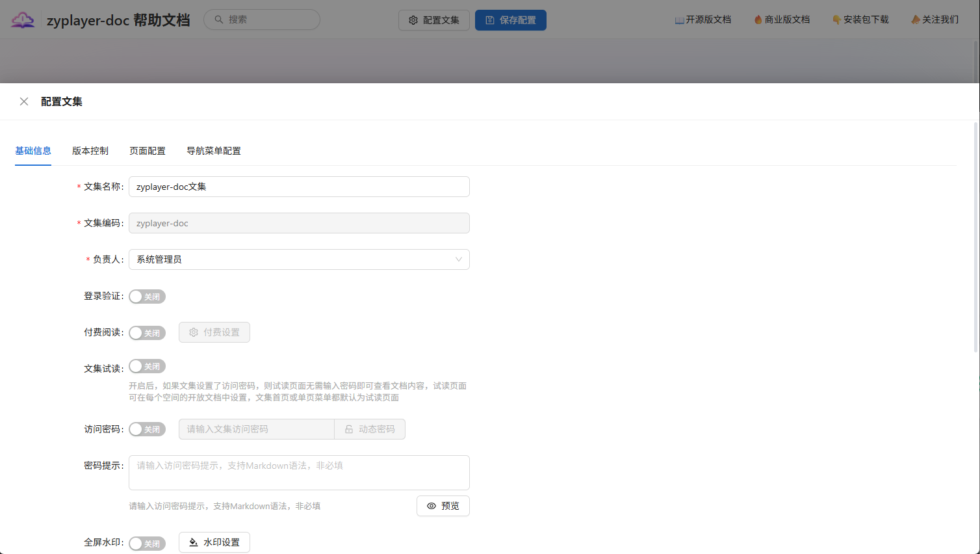Open the 商业版文档 link
980x554 pixels.
782,20
